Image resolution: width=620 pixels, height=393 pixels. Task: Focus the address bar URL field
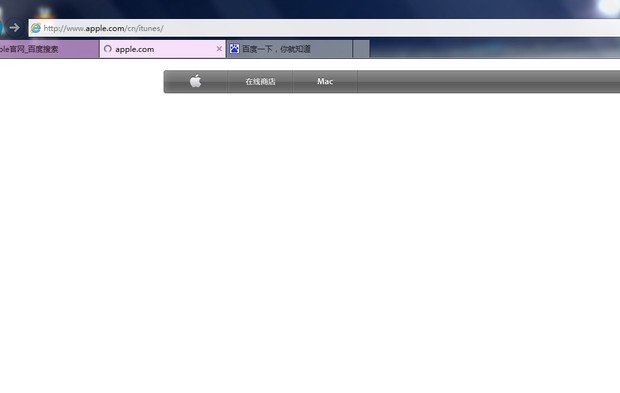click(324, 28)
